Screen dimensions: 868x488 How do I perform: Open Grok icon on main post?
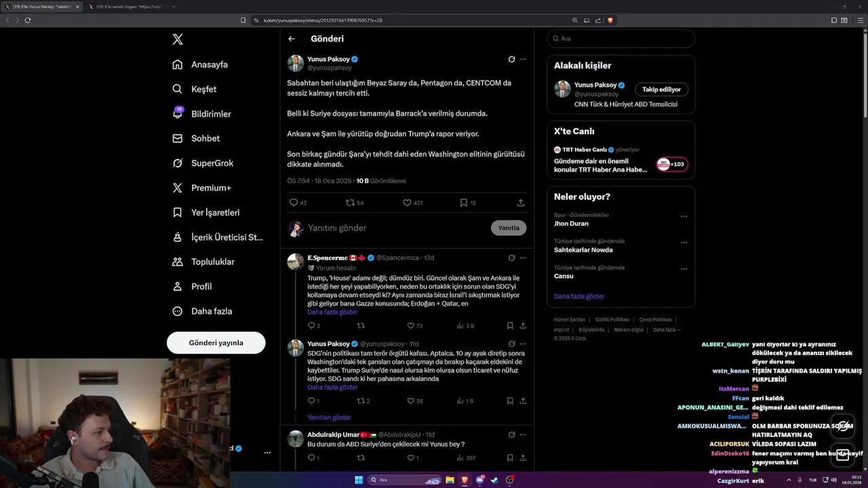512,59
